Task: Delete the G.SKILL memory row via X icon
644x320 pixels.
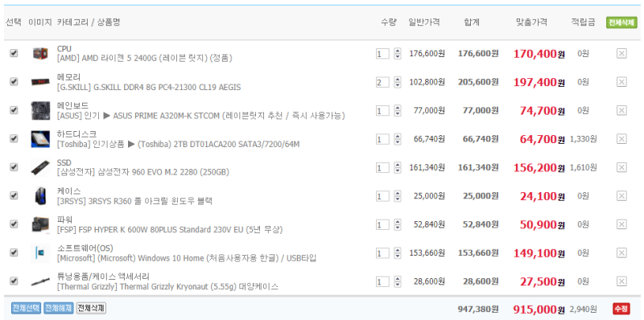Action: (x=621, y=82)
